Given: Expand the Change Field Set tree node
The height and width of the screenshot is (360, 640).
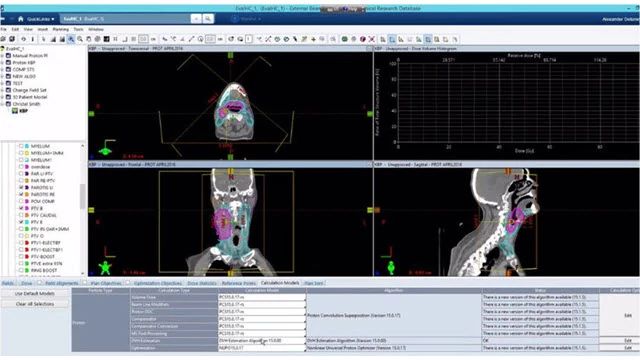Looking at the screenshot, I should pyautogui.click(x=2, y=90).
